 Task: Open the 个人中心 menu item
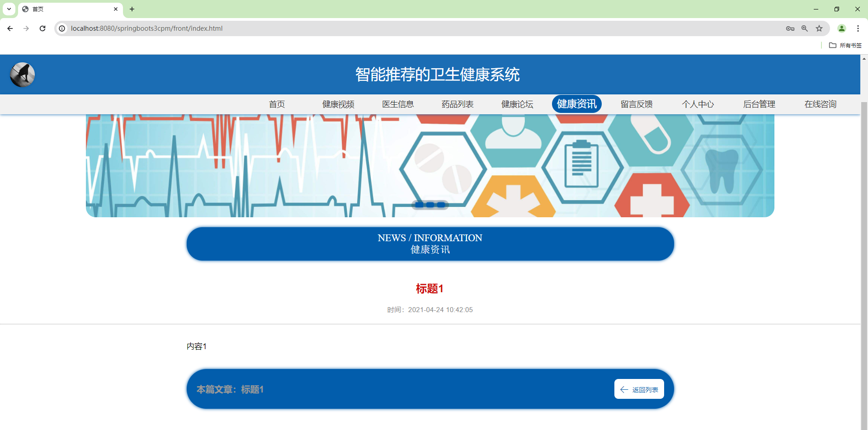[x=698, y=104]
